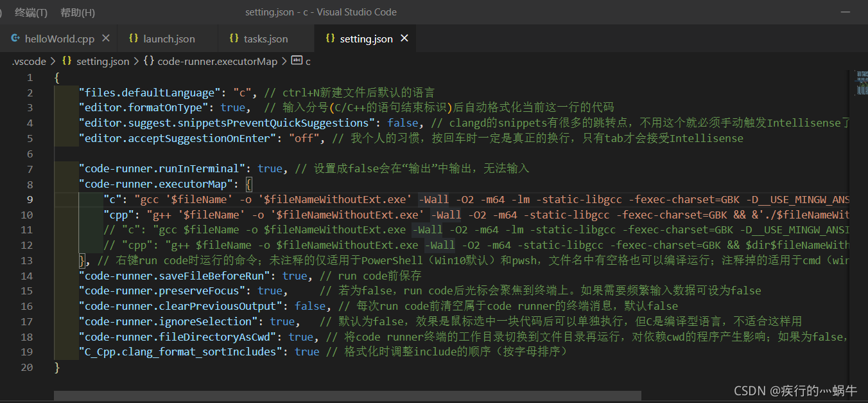Close the setting.json tab

pos(404,39)
